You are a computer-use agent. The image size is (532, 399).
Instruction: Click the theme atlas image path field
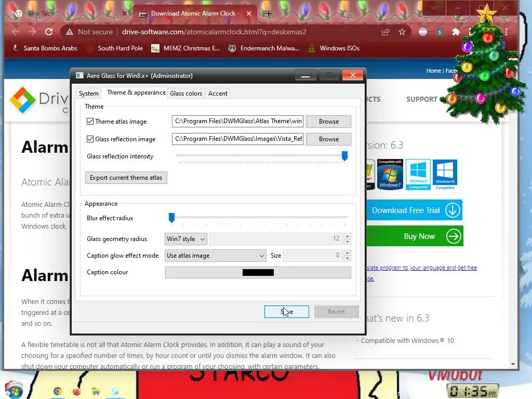pyautogui.click(x=237, y=121)
